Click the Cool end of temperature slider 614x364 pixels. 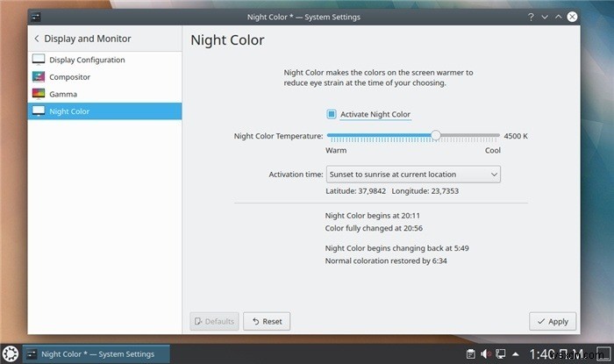493,150
